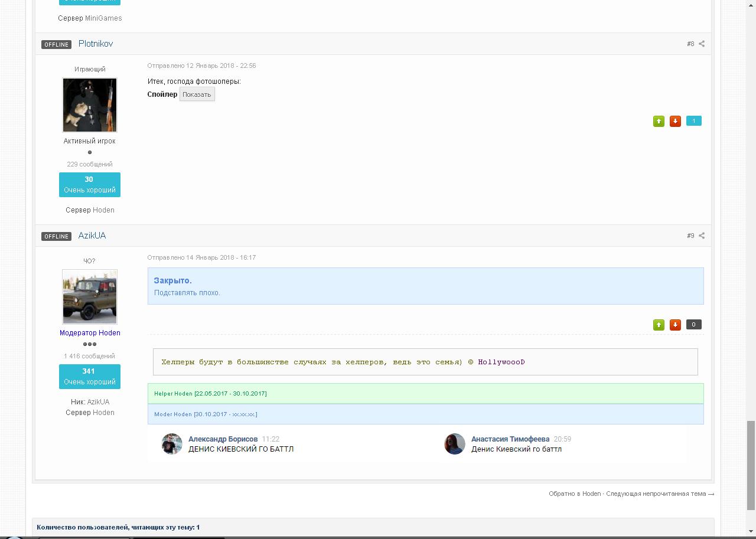Open AzikUA's jeep avatar image
The width and height of the screenshot is (756, 539).
90,297
